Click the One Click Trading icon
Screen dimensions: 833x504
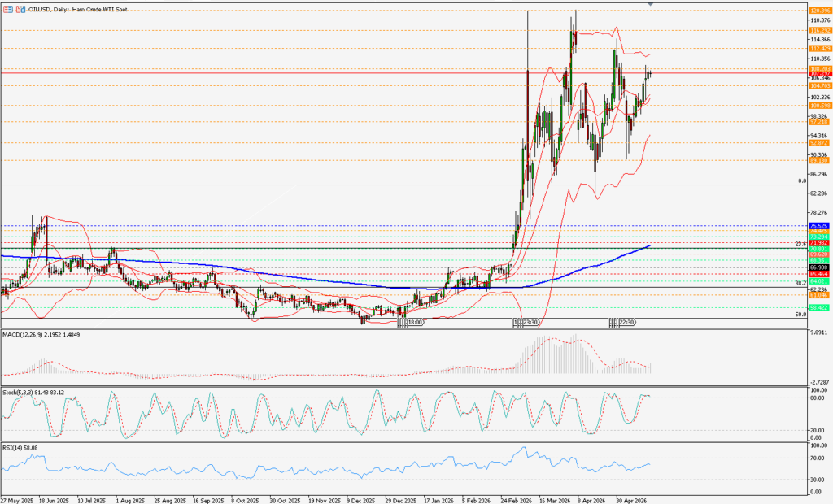20,9
